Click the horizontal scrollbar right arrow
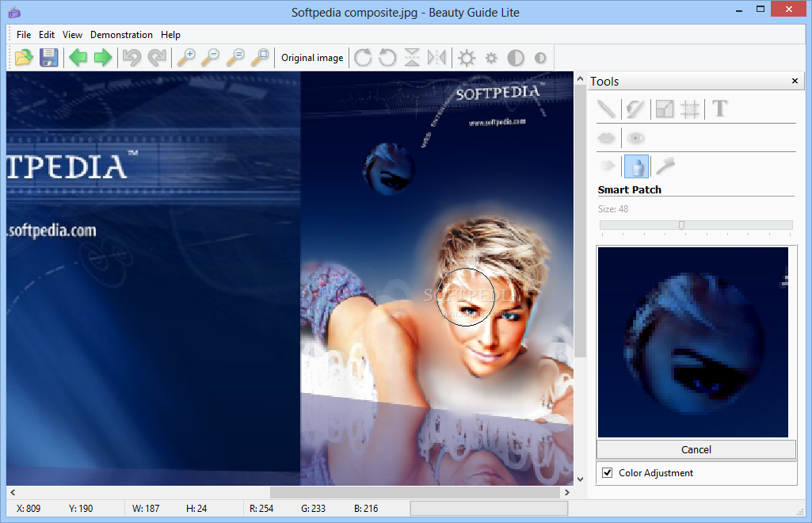Screen dimensions: 812x523 [x=567, y=492]
